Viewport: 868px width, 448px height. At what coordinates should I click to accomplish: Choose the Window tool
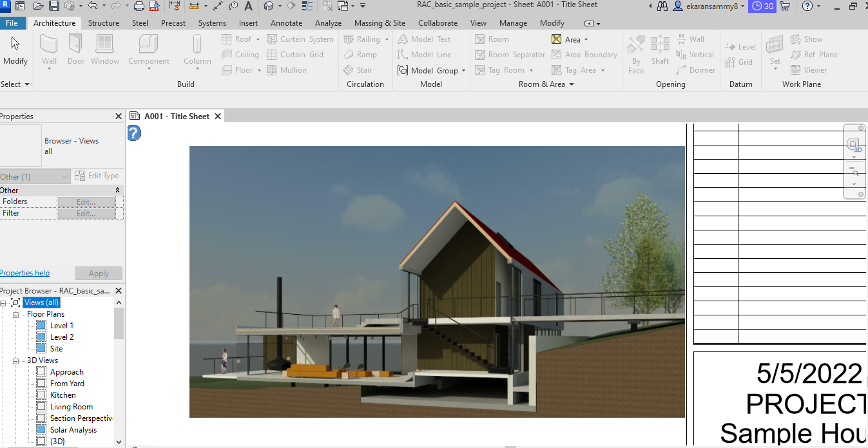pos(105,50)
